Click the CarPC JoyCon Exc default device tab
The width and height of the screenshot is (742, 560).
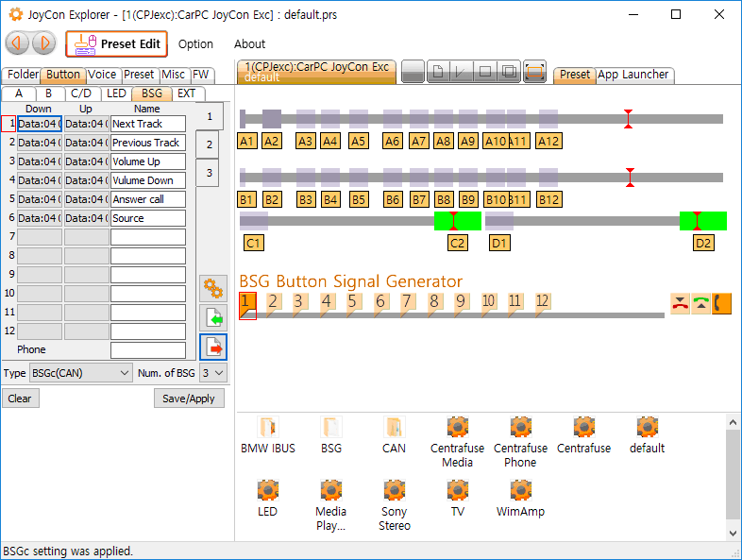[316, 72]
